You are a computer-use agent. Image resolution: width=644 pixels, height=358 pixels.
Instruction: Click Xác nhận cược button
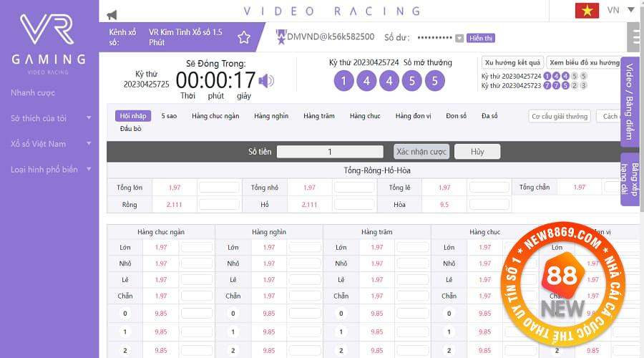click(421, 152)
